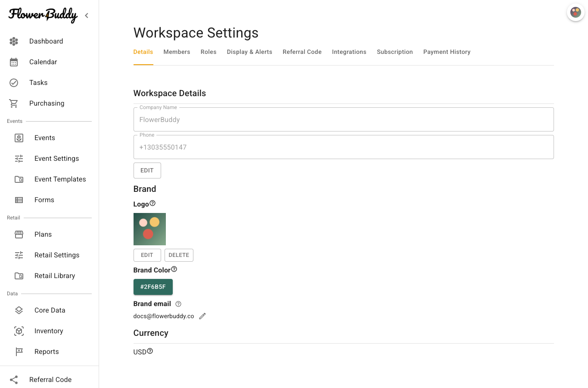Click the Company Name input field

coord(344,119)
